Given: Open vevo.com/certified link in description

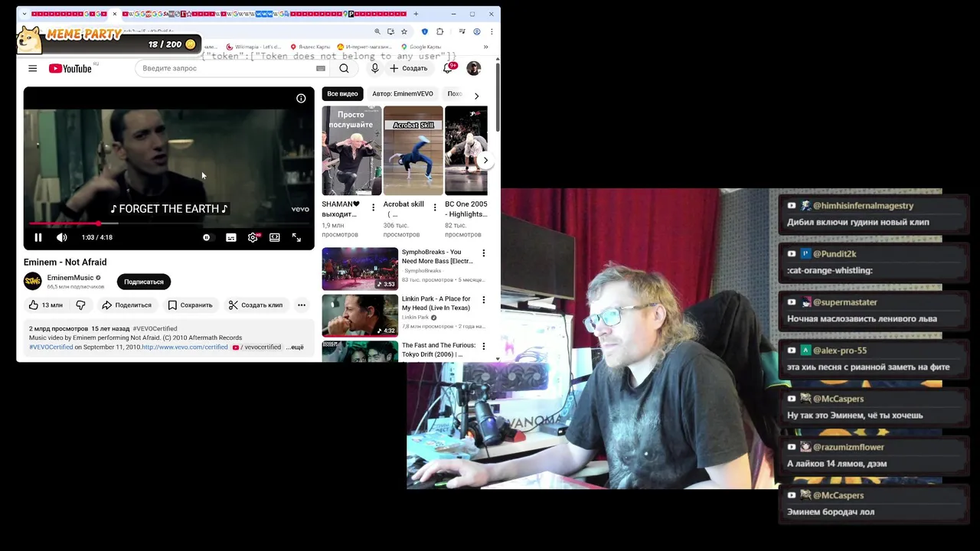Looking at the screenshot, I should [185, 347].
